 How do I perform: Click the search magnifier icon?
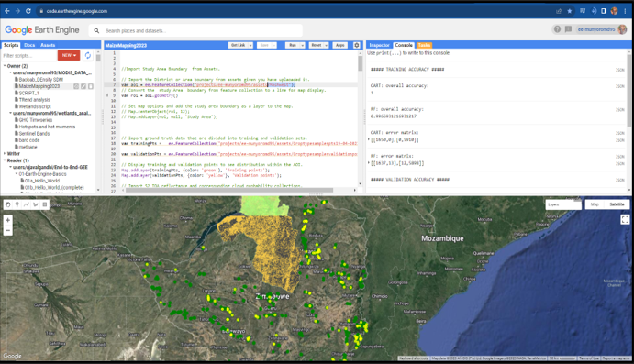click(96, 30)
